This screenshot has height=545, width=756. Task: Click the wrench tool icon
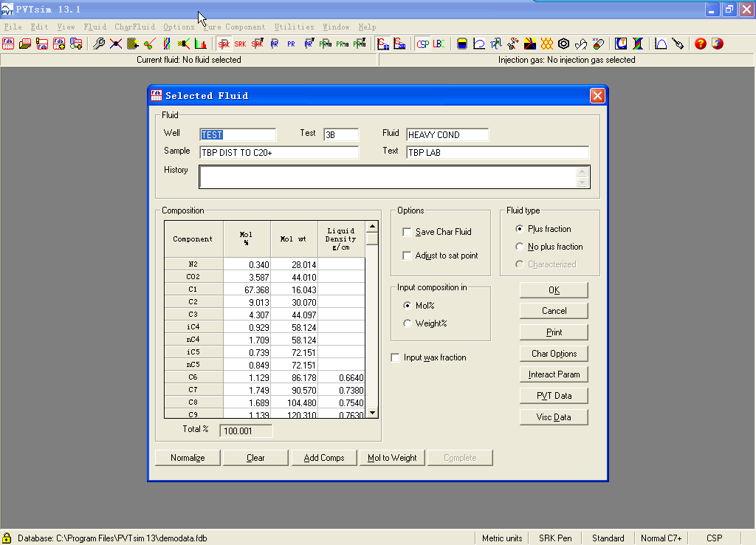(x=99, y=44)
